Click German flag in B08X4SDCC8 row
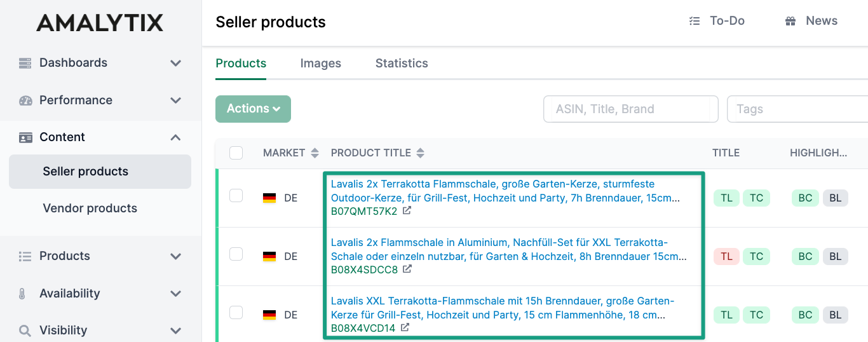 tap(269, 257)
